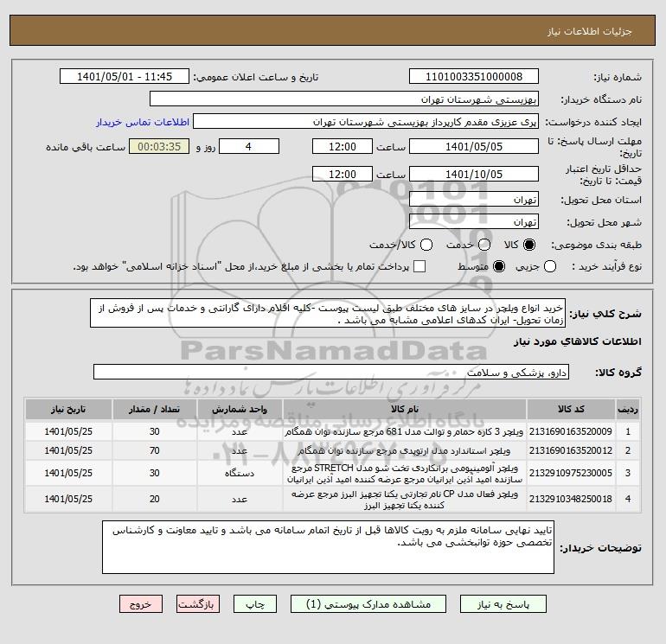
Task: Click product name ویلچر 3 کاره حمام و توالت
Action: coord(405,431)
